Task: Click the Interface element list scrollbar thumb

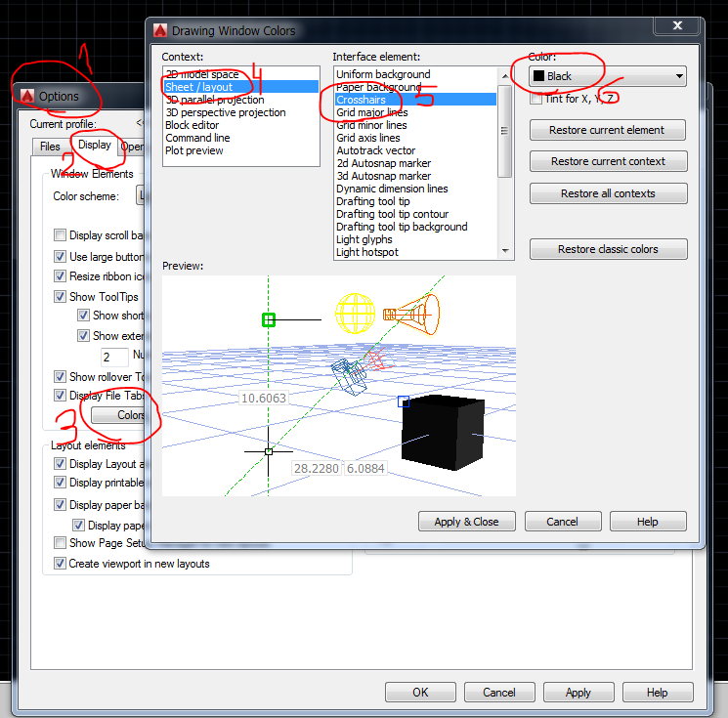Action: pyautogui.click(x=504, y=131)
